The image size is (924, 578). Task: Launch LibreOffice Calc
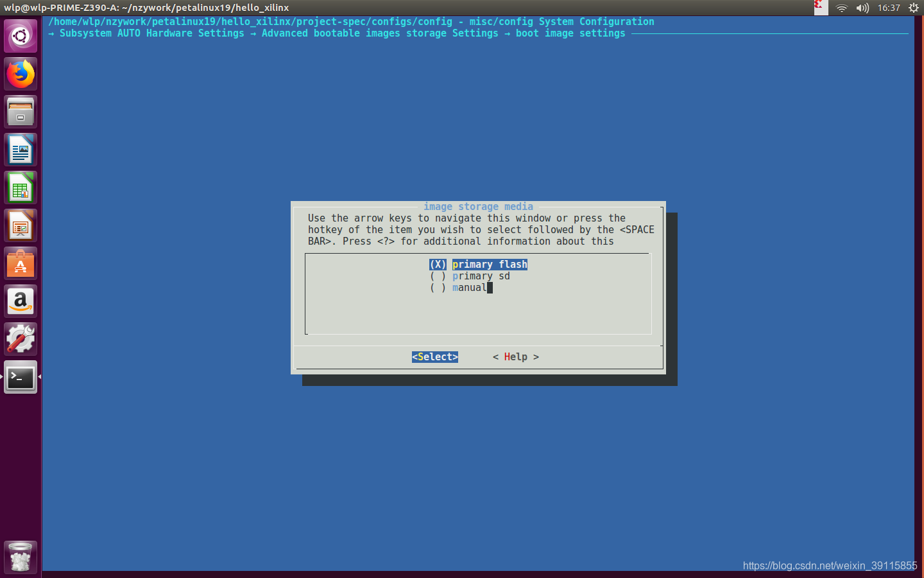[x=20, y=187]
